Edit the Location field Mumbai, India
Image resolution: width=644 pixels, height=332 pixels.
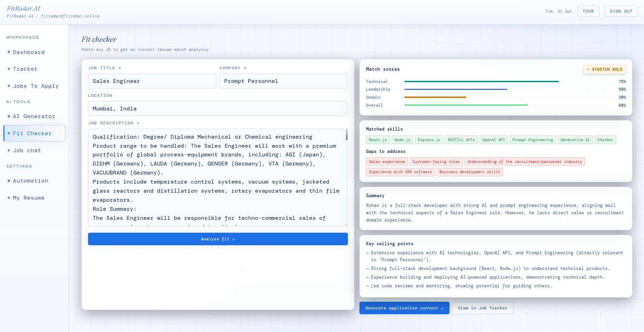point(218,109)
